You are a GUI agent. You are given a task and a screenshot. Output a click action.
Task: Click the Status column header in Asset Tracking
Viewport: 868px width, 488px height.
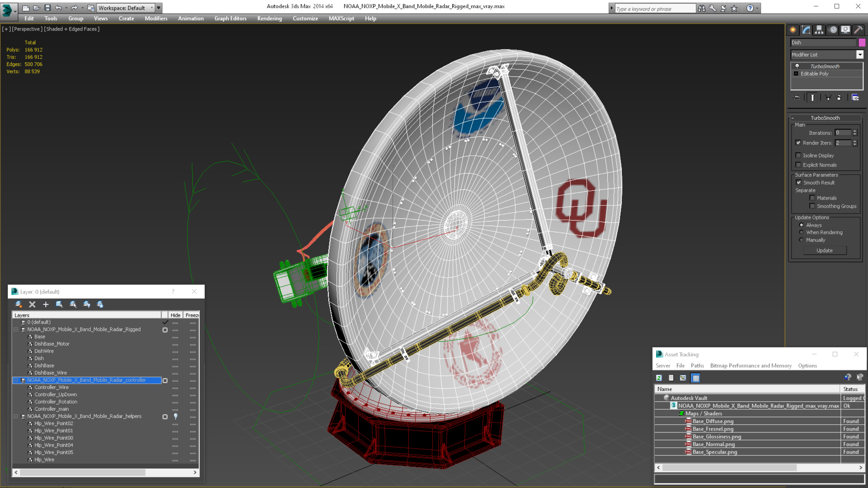[x=853, y=389]
